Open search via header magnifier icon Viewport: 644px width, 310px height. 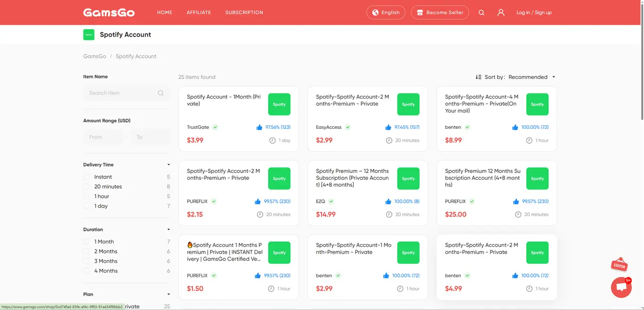pos(481,13)
